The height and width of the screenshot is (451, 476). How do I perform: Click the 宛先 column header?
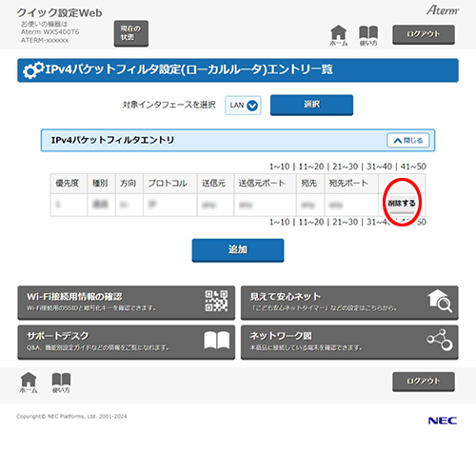[309, 184]
